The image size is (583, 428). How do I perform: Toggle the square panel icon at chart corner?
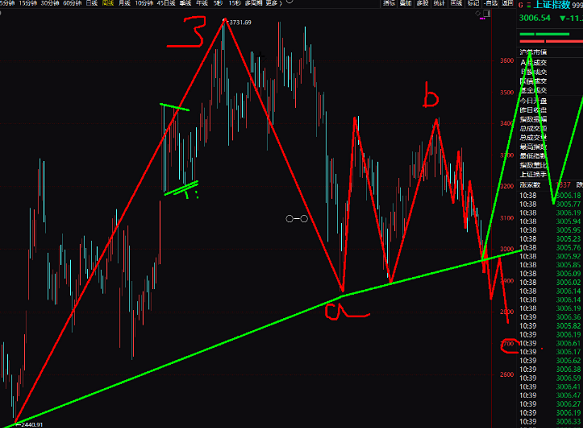pyautogui.click(x=486, y=13)
